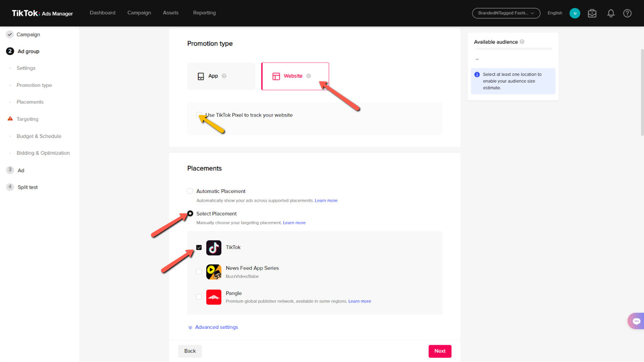Click the Available audience help icon

(522, 42)
